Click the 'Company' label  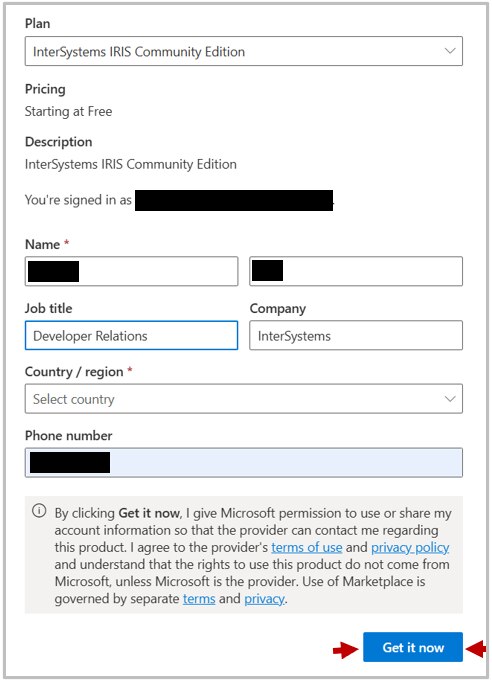pos(278,309)
